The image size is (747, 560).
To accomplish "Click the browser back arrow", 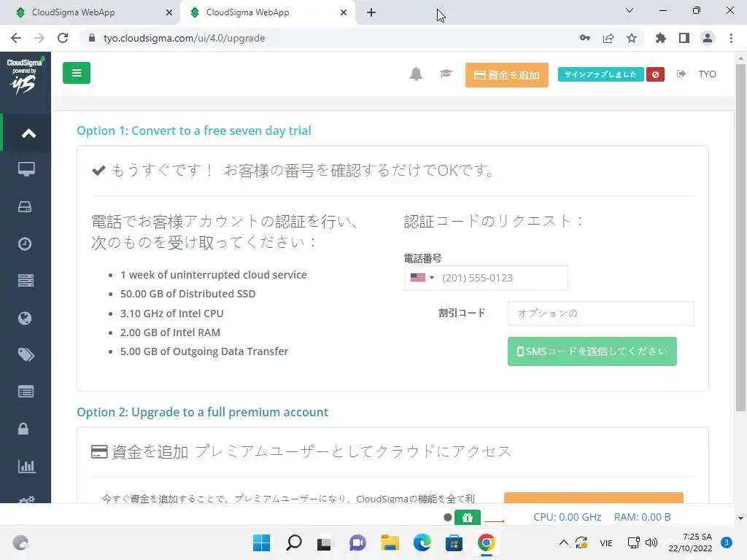I will point(16,38).
